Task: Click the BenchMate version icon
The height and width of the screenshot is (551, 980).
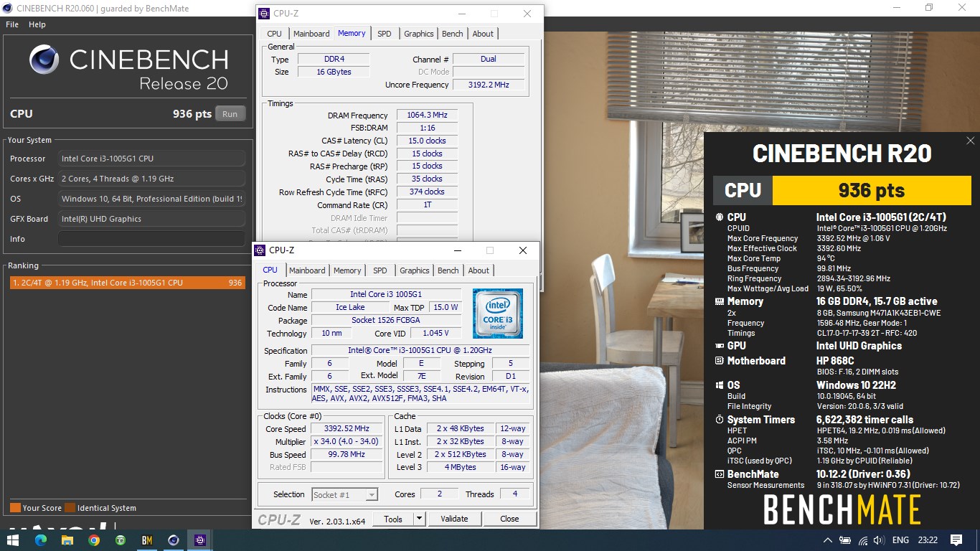Action: pyautogui.click(x=720, y=474)
